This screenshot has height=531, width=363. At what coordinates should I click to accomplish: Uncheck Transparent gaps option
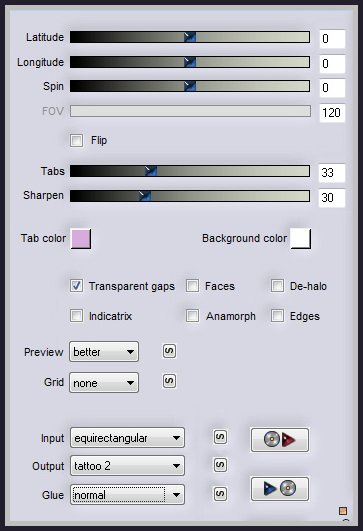tap(77, 286)
